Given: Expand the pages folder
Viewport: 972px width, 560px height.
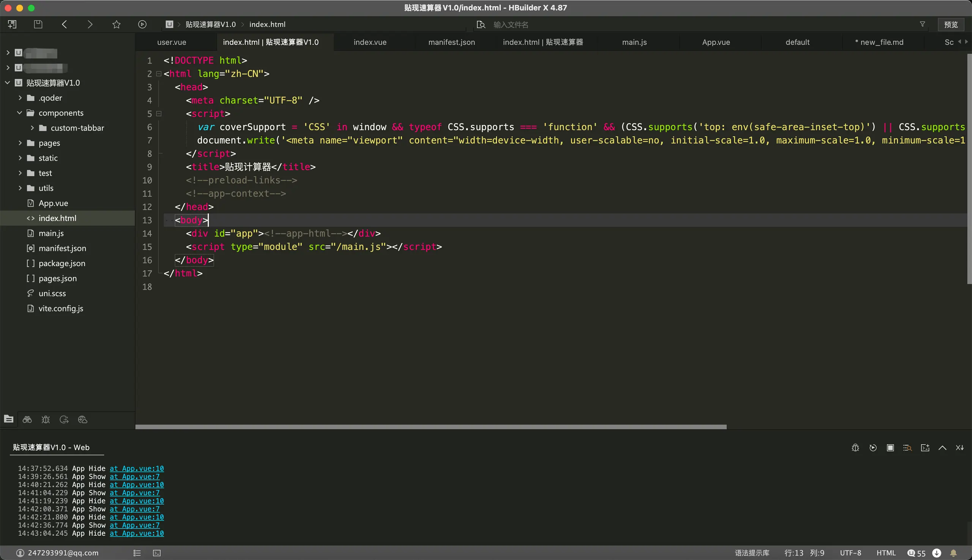Looking at the screenshot, I should (20, 143).
